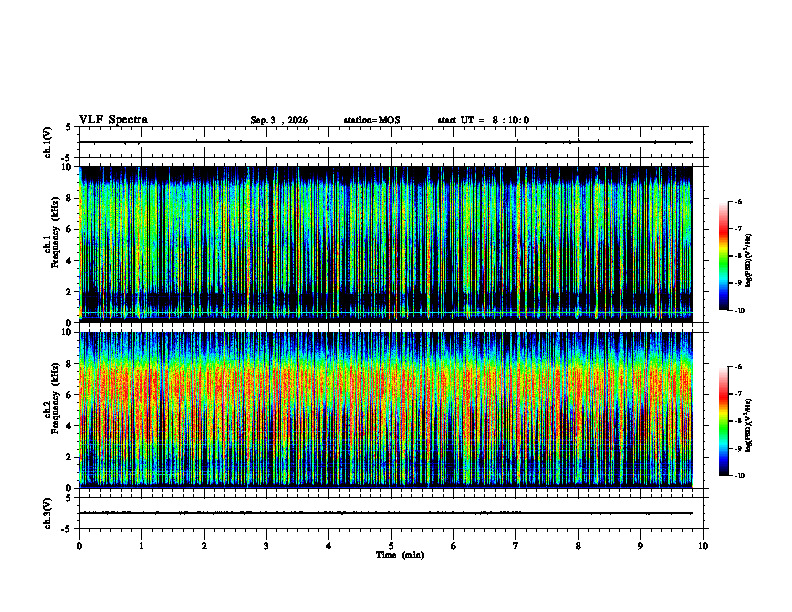Screen dimensions: 792x612
Task: Click the 0 minute tick on time axis
Action: (79, 546)
